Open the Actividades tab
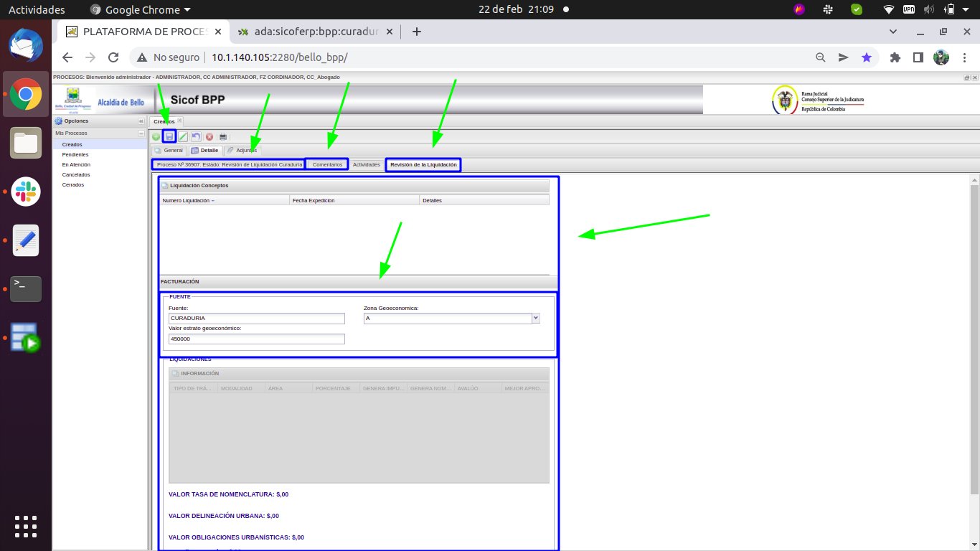The image size is (980, 551). [x=366, y=164]
